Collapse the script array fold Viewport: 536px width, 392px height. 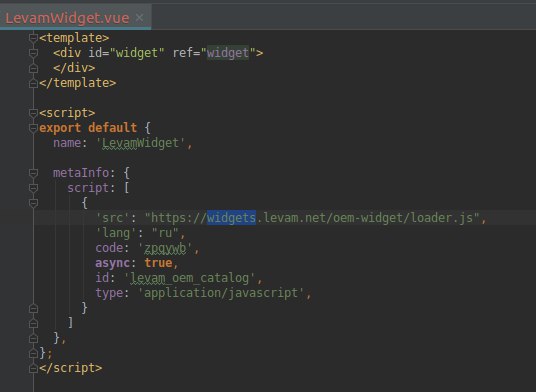33,188
